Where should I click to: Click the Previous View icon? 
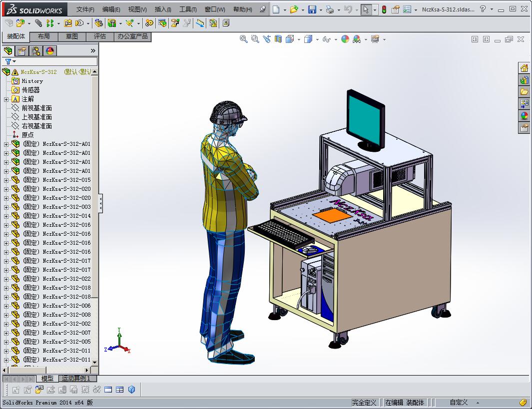267,39
